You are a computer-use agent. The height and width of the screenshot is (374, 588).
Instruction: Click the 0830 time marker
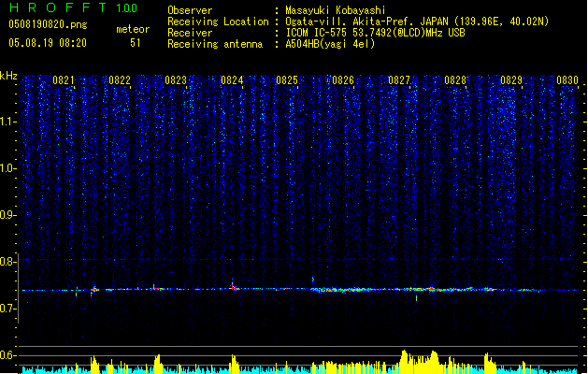(567, 80)
